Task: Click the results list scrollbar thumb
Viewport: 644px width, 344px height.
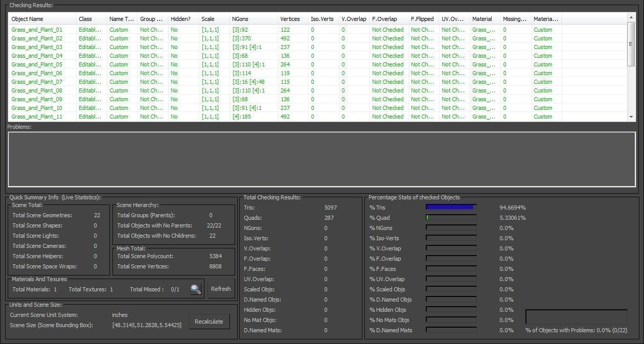Action: click(631, 43)
